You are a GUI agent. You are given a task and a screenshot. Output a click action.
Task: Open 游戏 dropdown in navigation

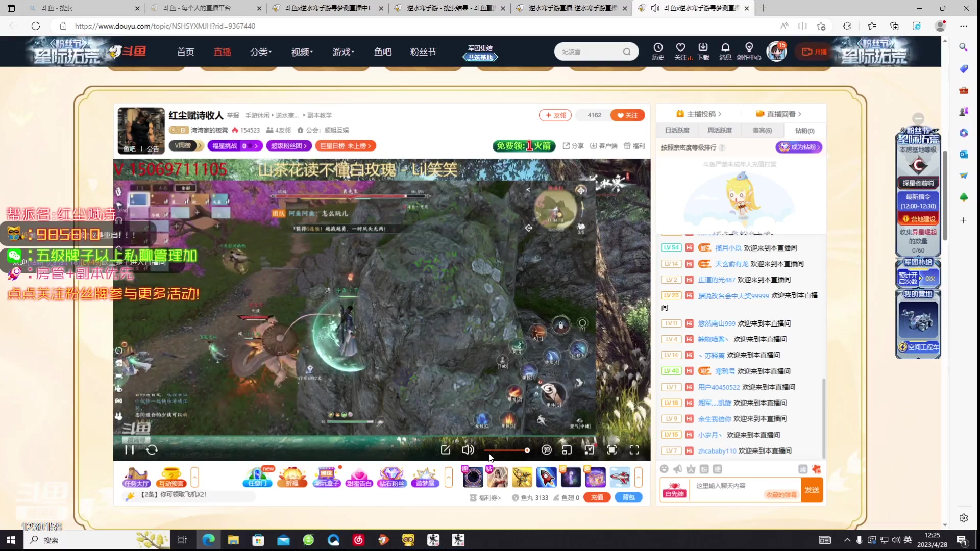343,52
